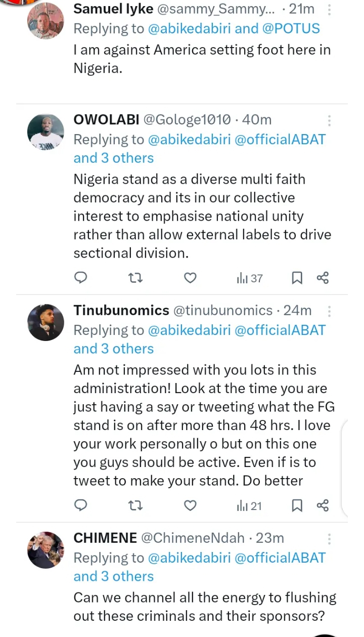The image size is (364, 637).
Task: View analytics showing 21 views
Action: pos(249,505)
